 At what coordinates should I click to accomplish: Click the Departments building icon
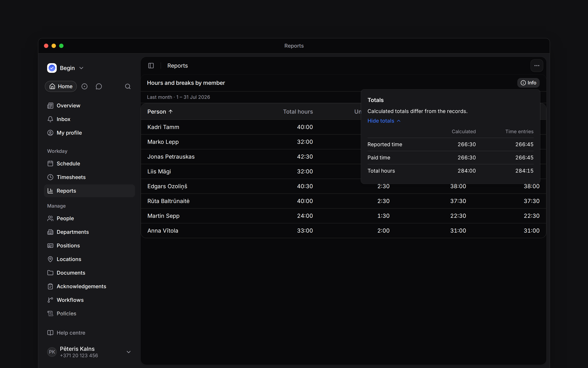coord(50,232)
